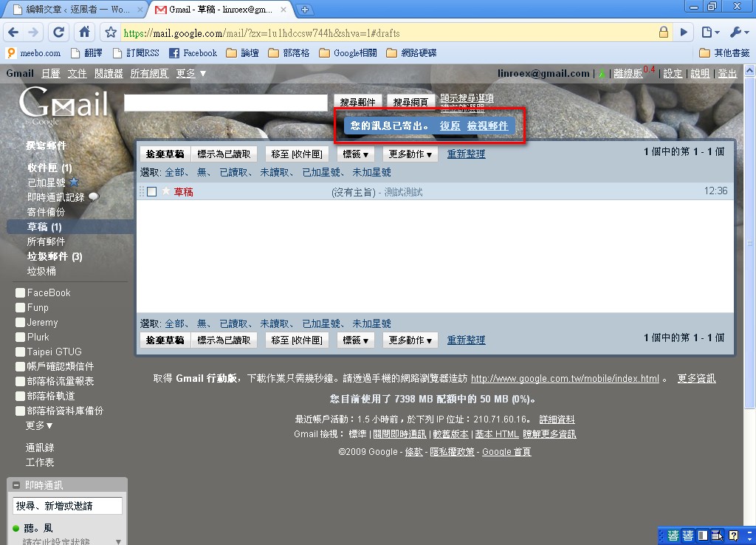
Task: Click the blue star beside 已加星號
Action: pyautogui.click(x=74, y=182)
